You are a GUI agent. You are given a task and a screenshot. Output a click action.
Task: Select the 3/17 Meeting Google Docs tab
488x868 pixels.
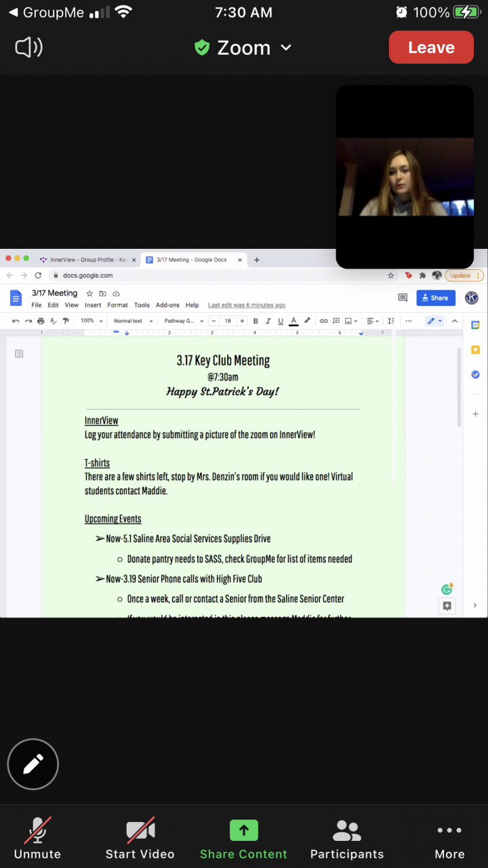[x=193, y=260]
